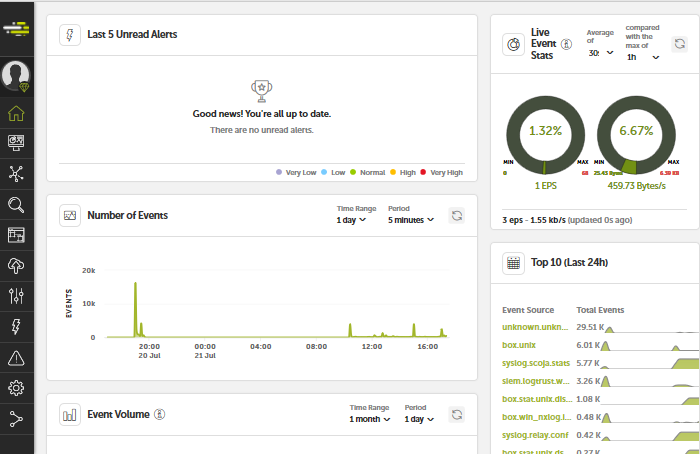Open the cloud upload icon in sidebar
The width and height of the screenshot is (700, 454).
click(16, 265)
